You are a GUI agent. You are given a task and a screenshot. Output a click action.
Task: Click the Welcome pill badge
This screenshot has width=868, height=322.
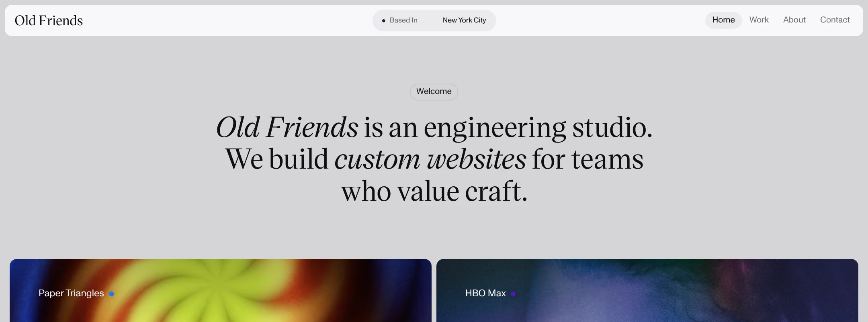point(434,92)
